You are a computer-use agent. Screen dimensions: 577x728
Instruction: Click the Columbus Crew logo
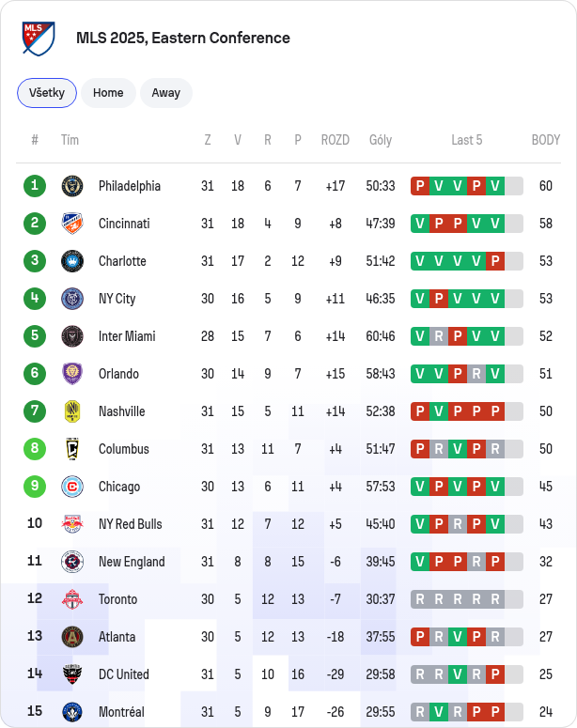click(x=72, y=449)
